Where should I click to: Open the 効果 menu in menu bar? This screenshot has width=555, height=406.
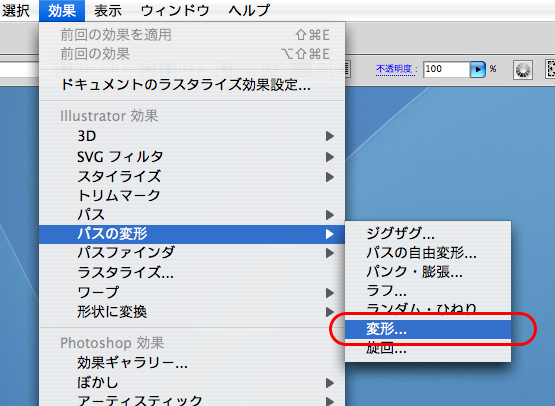(62, 11)
